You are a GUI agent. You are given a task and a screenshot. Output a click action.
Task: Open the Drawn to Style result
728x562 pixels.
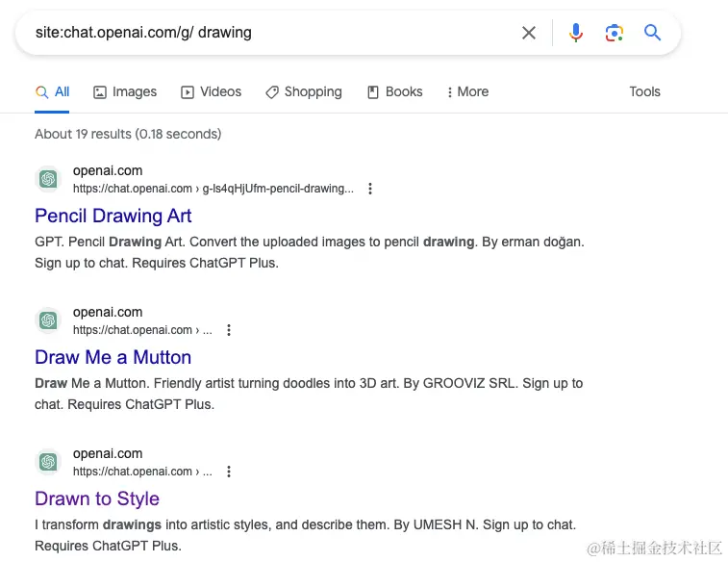[97, 498]
